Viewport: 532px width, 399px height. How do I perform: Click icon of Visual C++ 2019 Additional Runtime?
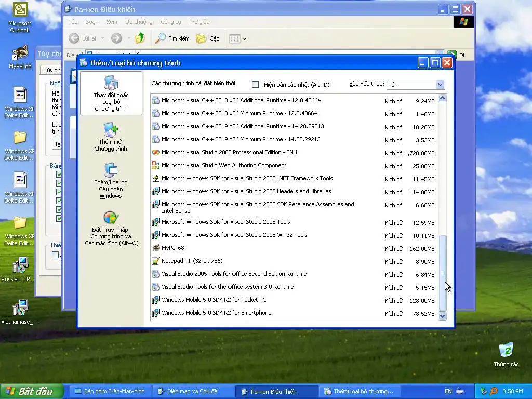[156, 126]
